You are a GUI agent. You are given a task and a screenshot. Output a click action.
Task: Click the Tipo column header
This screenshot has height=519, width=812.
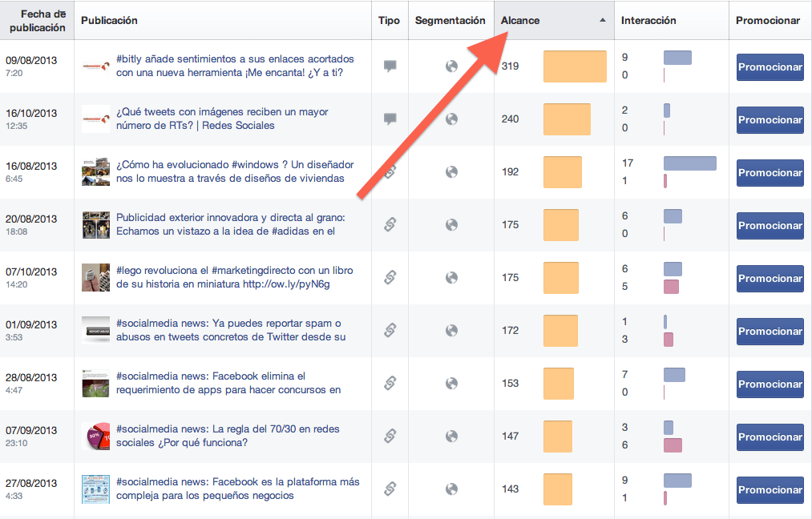click(x=389, y=21)
